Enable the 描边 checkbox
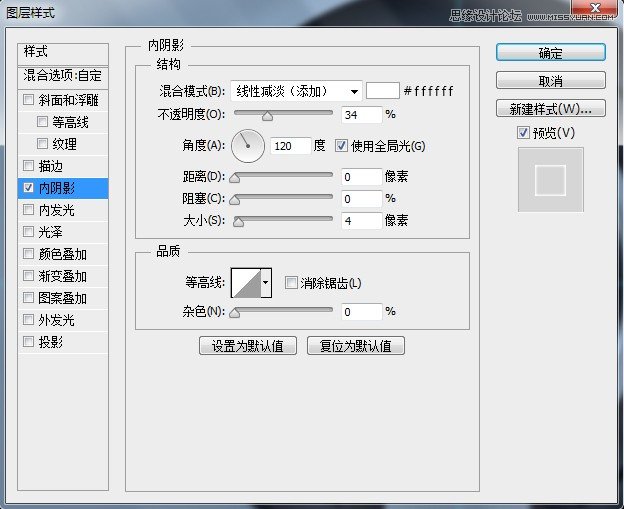The image size is (624, 509). (28, 165)
